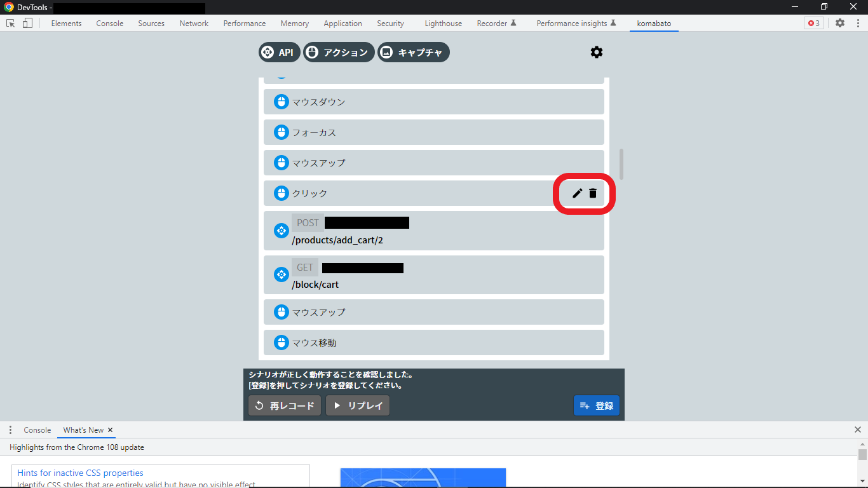Screen dimensions: 868x488
Task: Click the POST method badge
Action: click(308, 222)
